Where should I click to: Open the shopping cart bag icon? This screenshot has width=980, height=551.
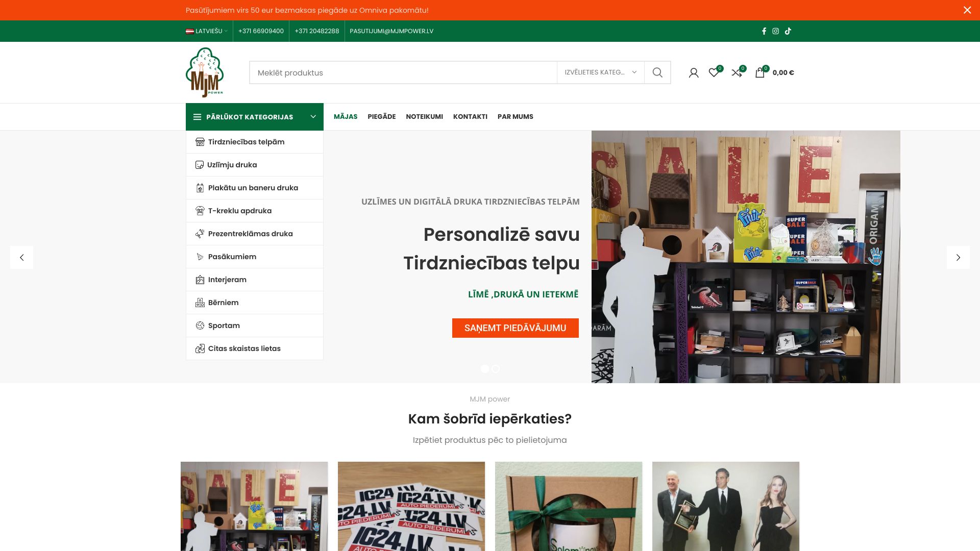[x=759, y=73]
